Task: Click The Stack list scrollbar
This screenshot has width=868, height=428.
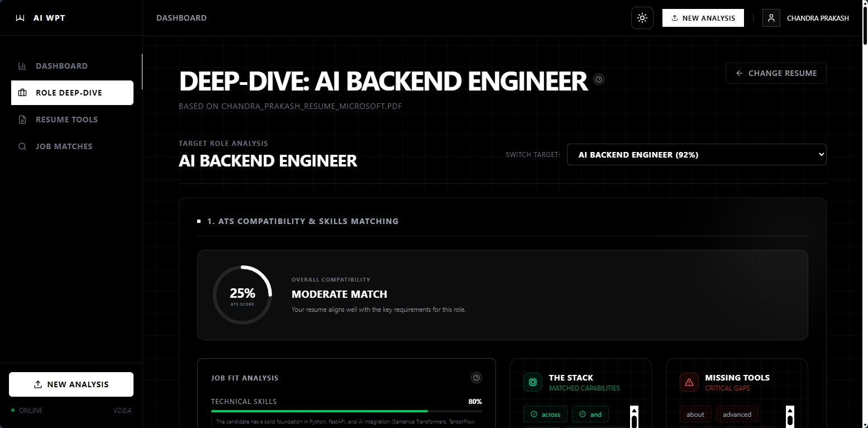Action: pos(634,417)
